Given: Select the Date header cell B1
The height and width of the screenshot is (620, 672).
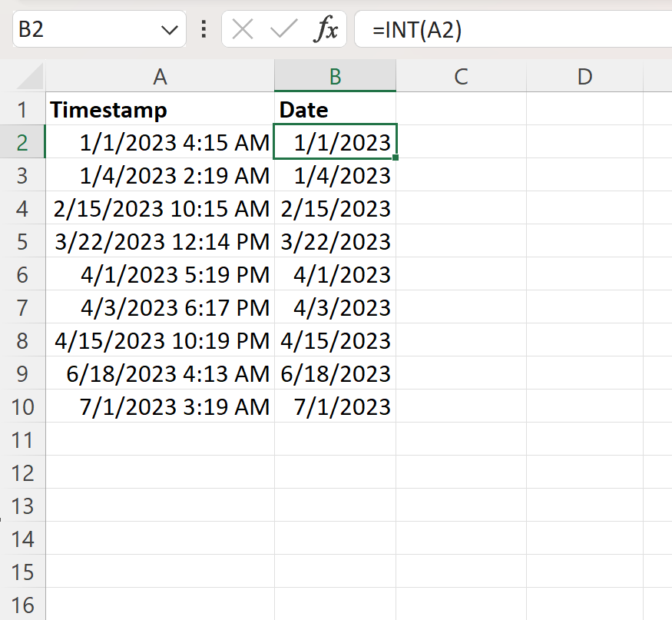Looking at the screenshot, I should pyautogui.click(x=335, y=109).
